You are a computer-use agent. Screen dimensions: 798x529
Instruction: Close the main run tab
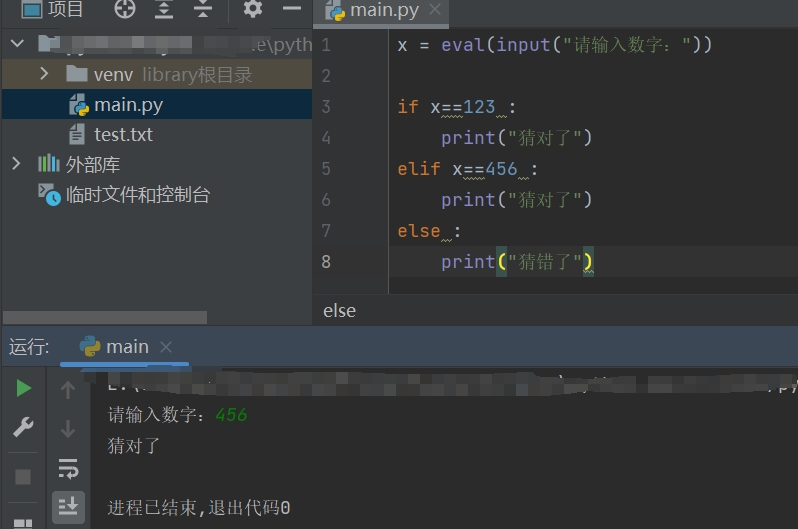pyautogui.click(x=166, y=347)
